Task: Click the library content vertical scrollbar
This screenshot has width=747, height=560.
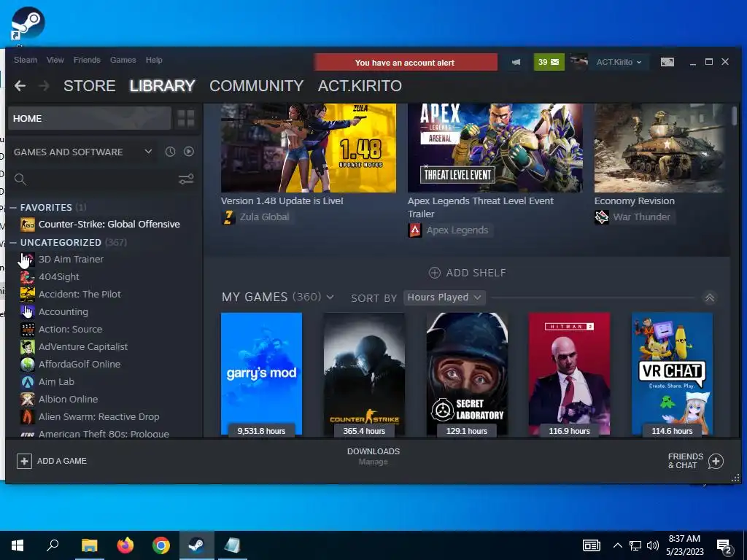Action: pyautogui.click(x=734, y=116)
